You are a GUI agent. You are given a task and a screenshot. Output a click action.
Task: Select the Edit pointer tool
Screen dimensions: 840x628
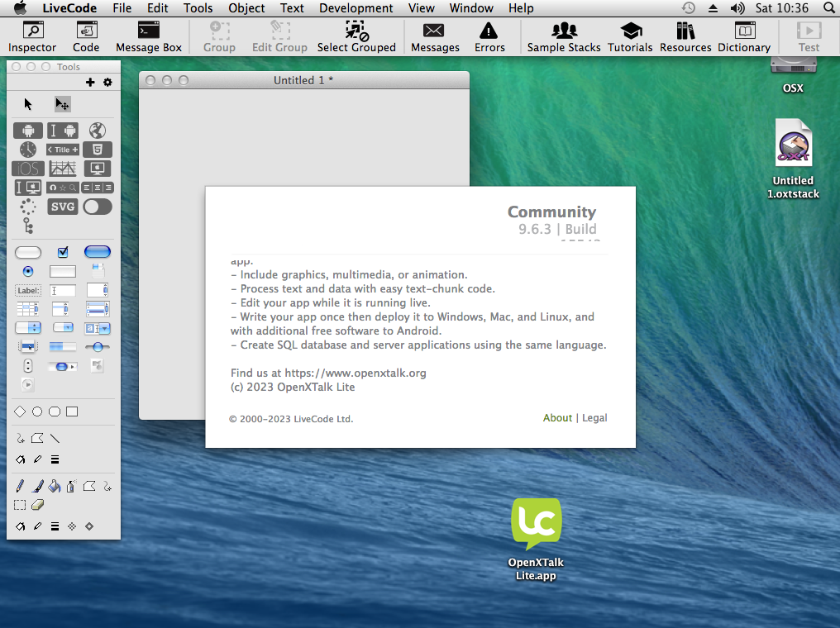tap(62, 104)
